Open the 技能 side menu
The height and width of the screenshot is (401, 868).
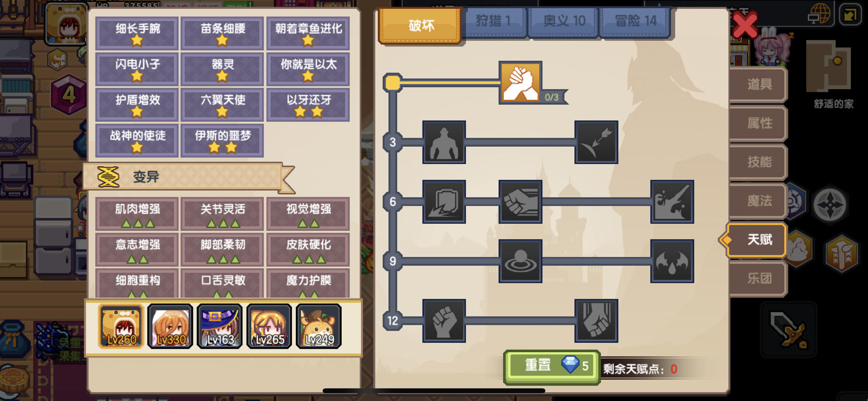(x=759, y=162)
